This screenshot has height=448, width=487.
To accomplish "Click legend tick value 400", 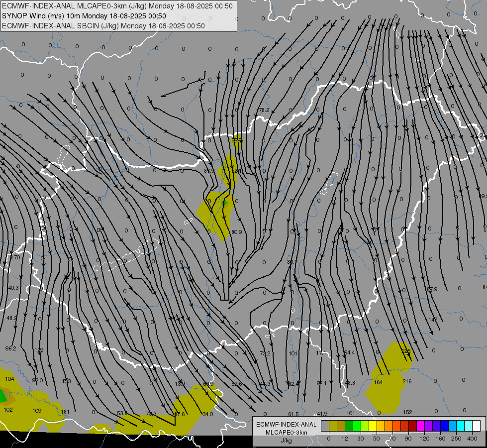I will (x=472, y=439).
